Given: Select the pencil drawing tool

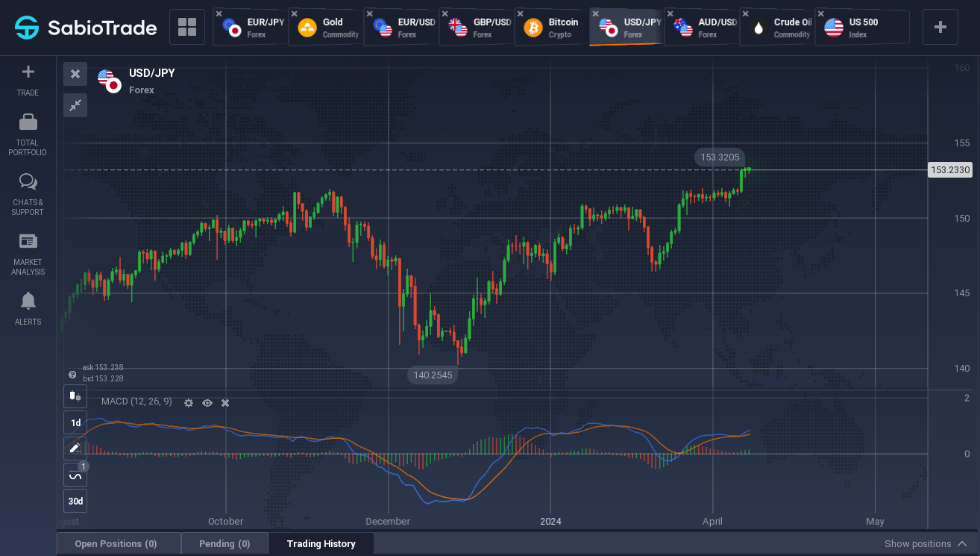Looking at the screenshot, I should pos(75,449).
